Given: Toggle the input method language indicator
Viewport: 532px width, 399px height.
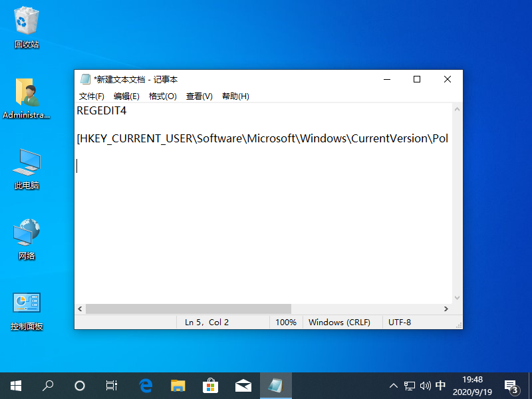Looking at the screenshot, I should click(x=440, y=385).
